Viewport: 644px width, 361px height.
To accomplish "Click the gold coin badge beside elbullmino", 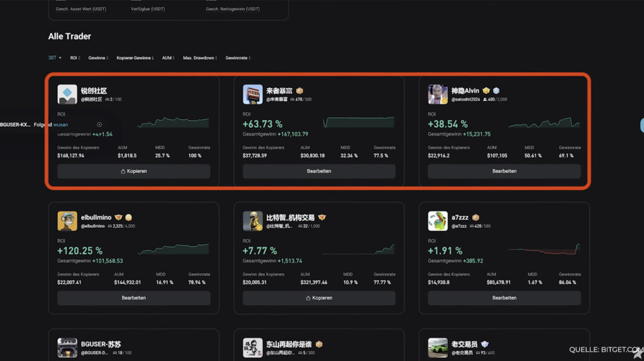I will pos(128,217).
